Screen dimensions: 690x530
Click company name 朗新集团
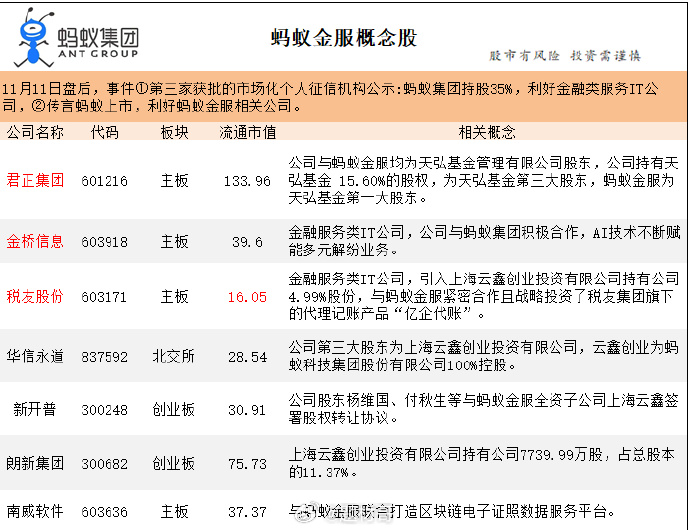[35, 463]
